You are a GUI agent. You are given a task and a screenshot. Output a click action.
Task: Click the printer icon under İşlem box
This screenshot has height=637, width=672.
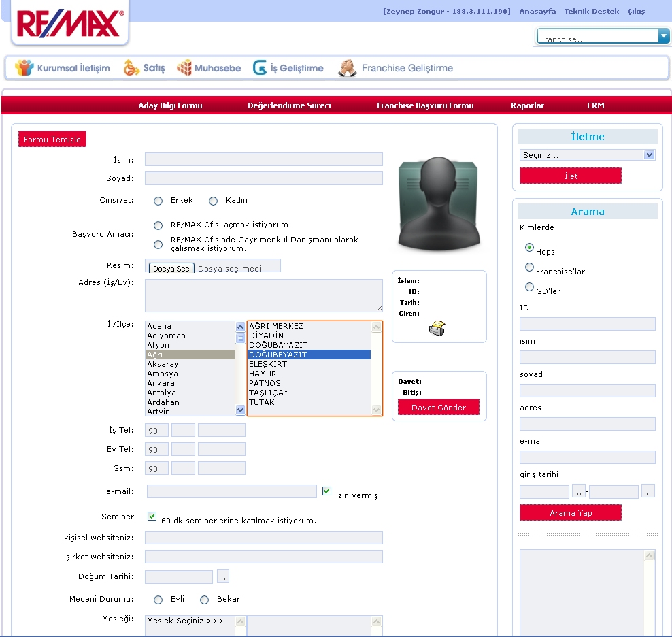click(437, 329)
